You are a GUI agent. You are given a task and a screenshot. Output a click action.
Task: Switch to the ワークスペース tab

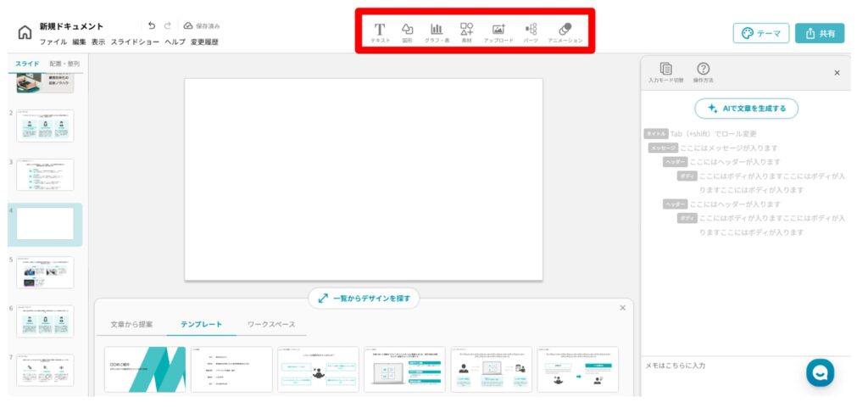pyautogui.click(x=271, y=324)
